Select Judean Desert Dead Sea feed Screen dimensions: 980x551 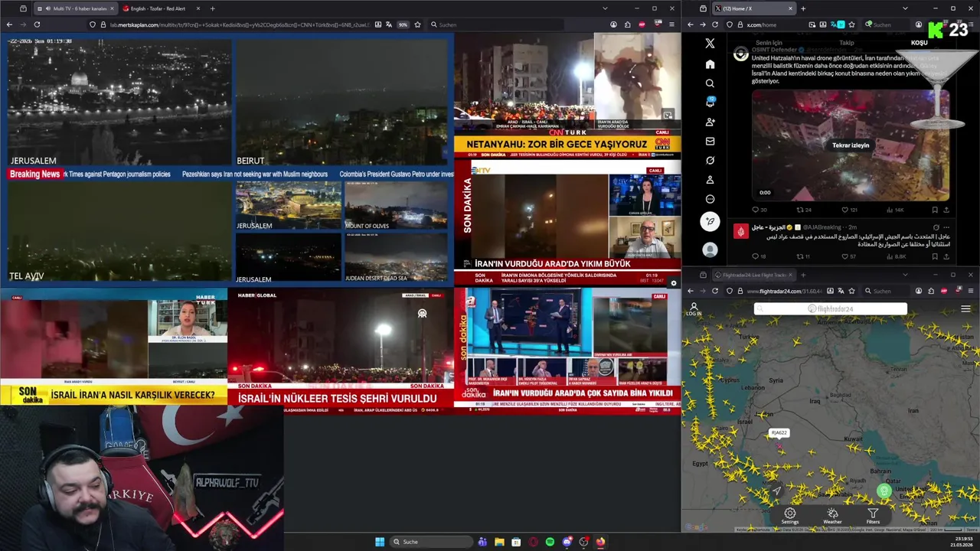396,257
